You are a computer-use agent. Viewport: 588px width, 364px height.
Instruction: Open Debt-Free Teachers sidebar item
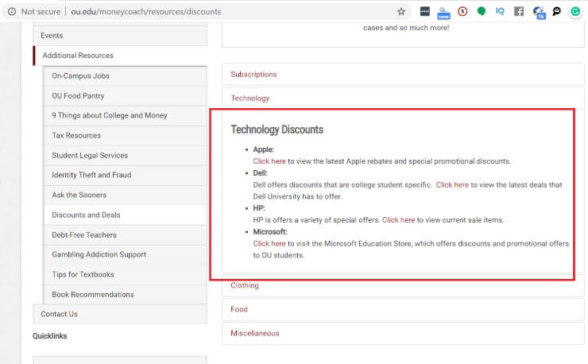(126, 235)
